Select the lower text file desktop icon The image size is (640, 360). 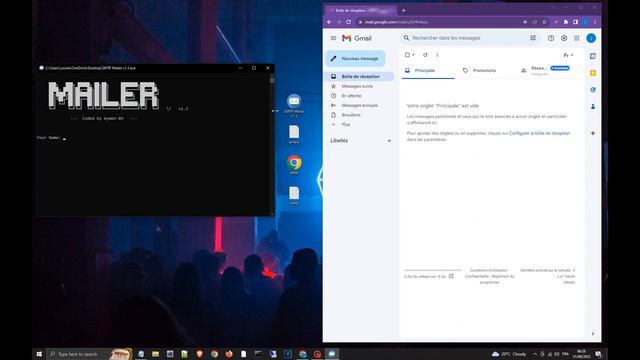[294, 196]
